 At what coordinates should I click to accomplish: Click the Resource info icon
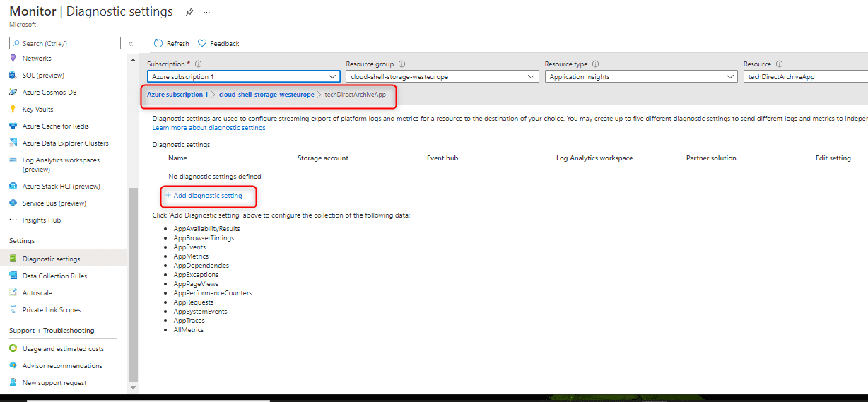click(x=779, y=64)
